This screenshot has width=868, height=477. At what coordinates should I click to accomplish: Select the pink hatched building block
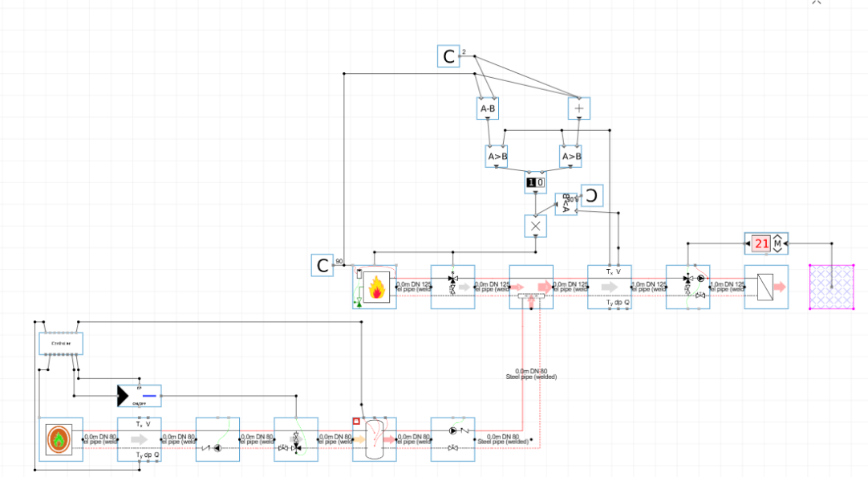[831, 287]
